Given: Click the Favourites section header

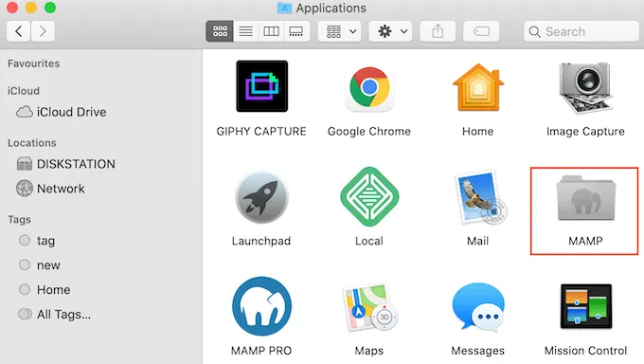Looking at the screenshot, I should (x=34, y=64).
